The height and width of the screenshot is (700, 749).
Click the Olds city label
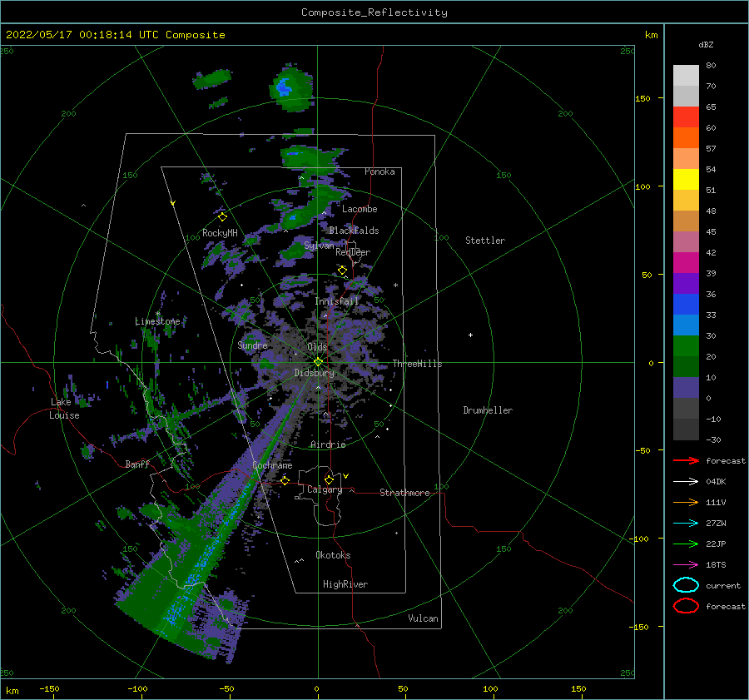[x=317, y=347]
